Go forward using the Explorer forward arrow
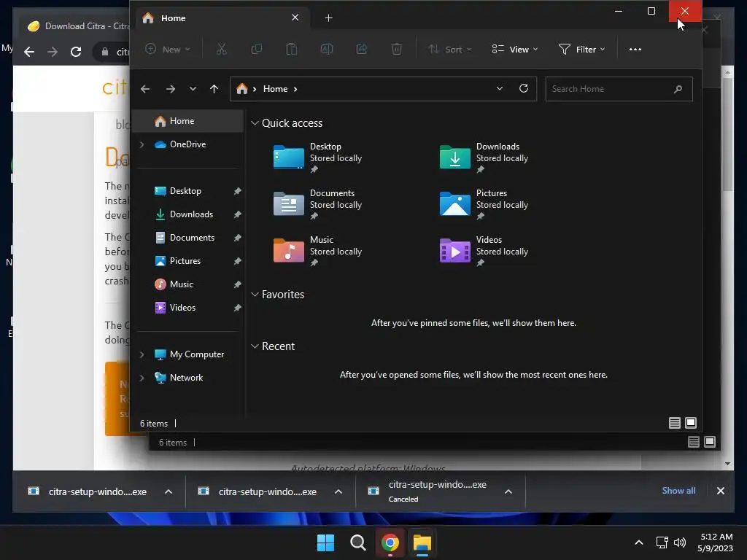Screen dimensions: 747x560 point(171,89)
